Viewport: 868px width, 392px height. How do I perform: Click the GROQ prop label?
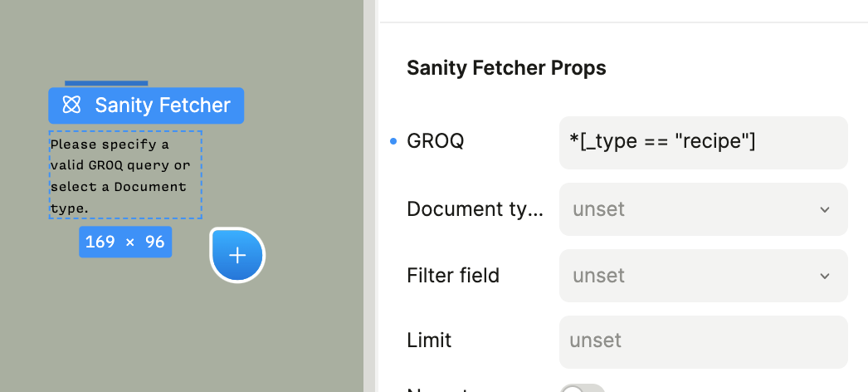pos(435,142)
